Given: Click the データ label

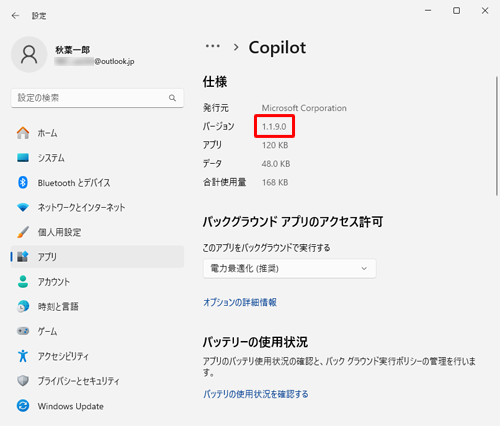Looking at the screenshot, I should coord(212,164).
